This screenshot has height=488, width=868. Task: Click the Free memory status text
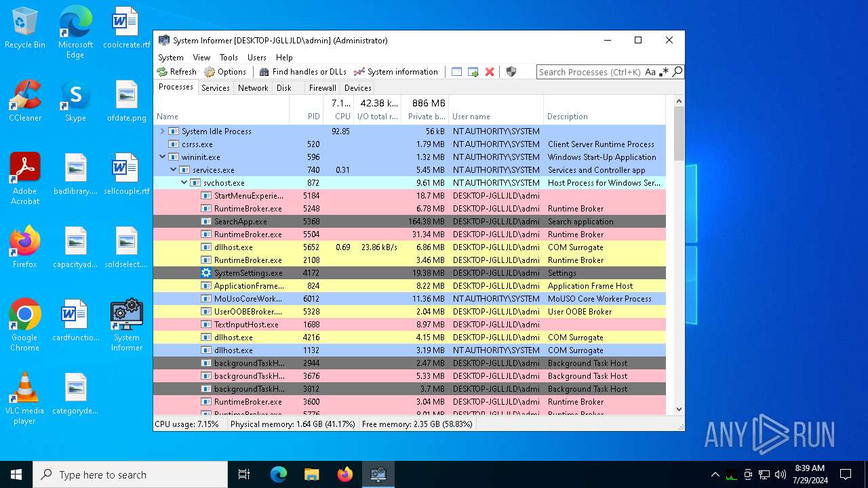(x=417, y=424)
